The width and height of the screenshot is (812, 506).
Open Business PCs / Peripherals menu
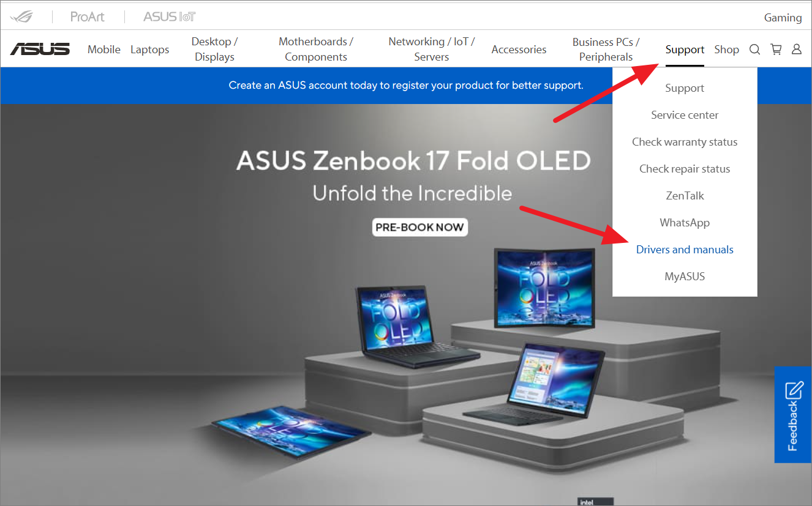pos(606,49)
